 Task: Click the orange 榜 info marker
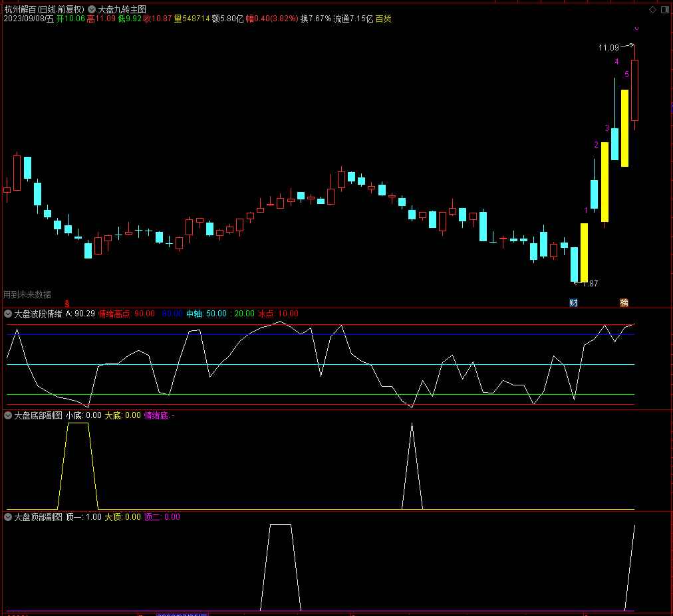point(624,303)
